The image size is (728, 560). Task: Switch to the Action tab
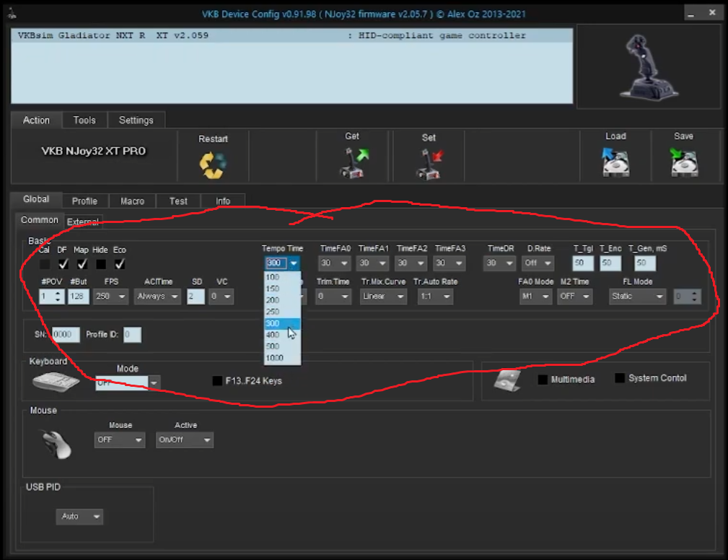[x=36, y=121]
